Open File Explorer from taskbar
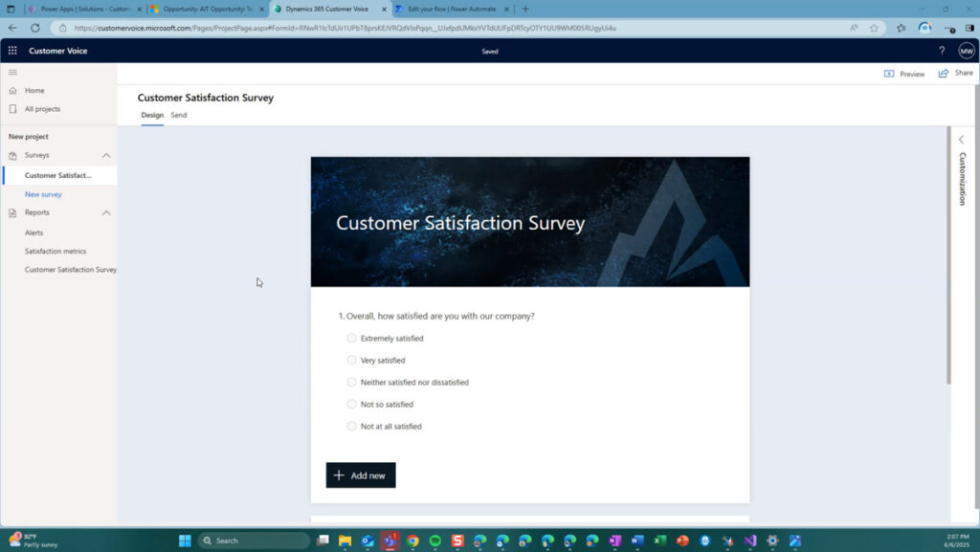This screenshot has height=552, width=980. [345, 541]
